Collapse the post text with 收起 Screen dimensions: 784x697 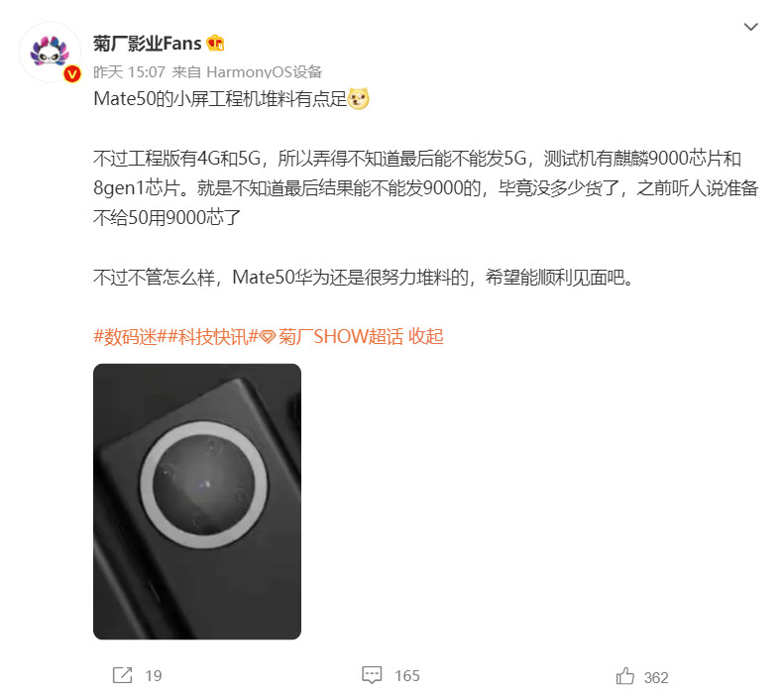click(425, 337)
